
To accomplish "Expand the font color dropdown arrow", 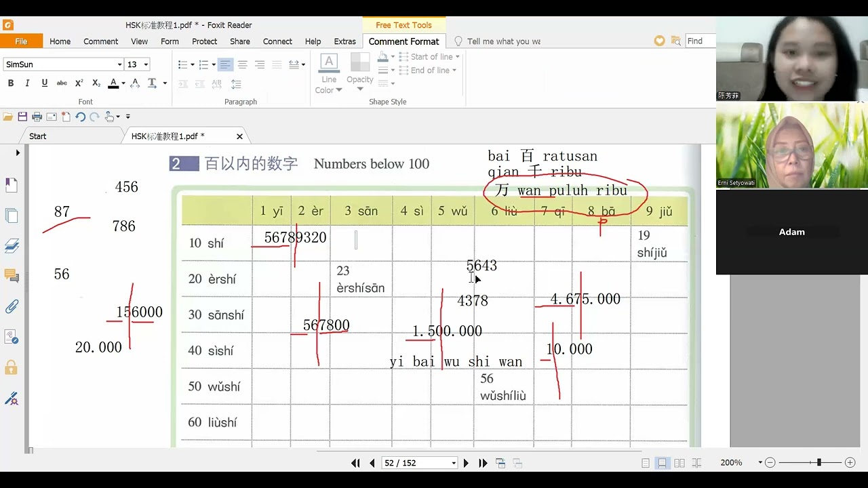I will tap(123, 83).
